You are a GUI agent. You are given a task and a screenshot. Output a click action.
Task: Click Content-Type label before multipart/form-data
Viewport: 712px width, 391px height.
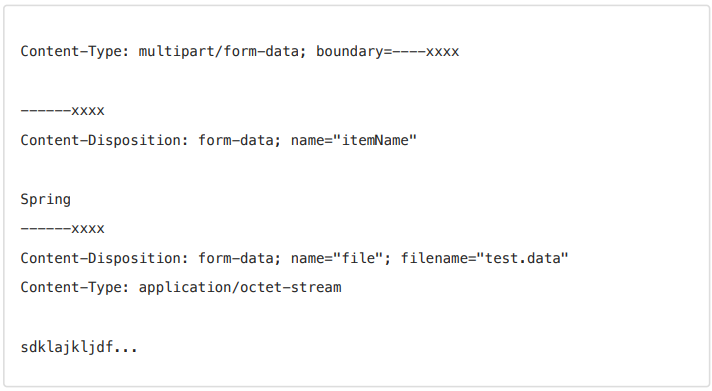tap(75, 52)
